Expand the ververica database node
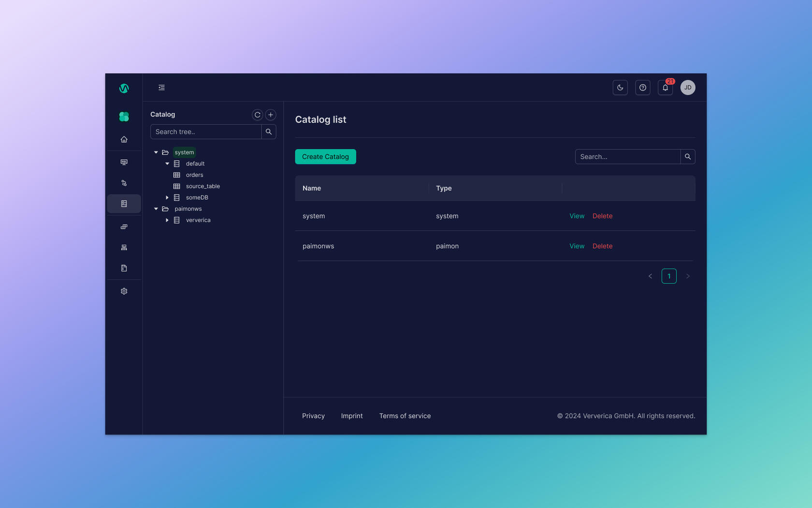This screenshot has width=812, height=508. pos(167,220)
